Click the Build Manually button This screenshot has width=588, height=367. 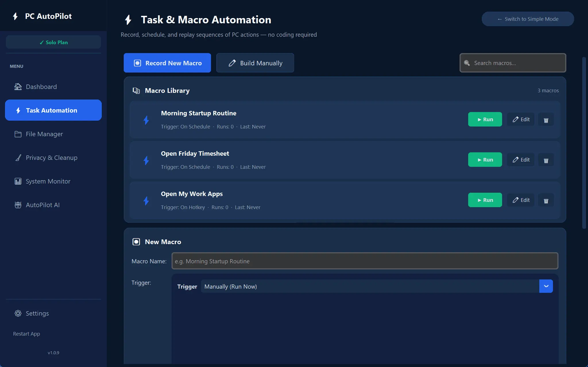click(255, 63)
